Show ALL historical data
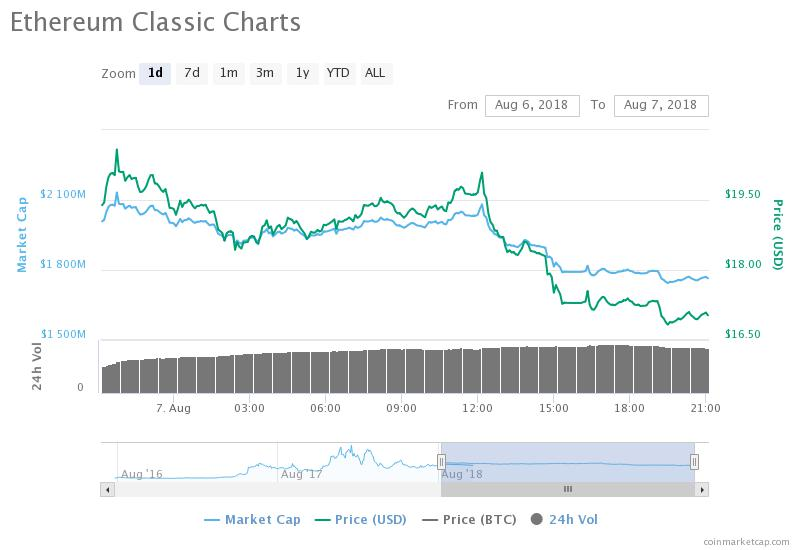 (x=375, y=73)
